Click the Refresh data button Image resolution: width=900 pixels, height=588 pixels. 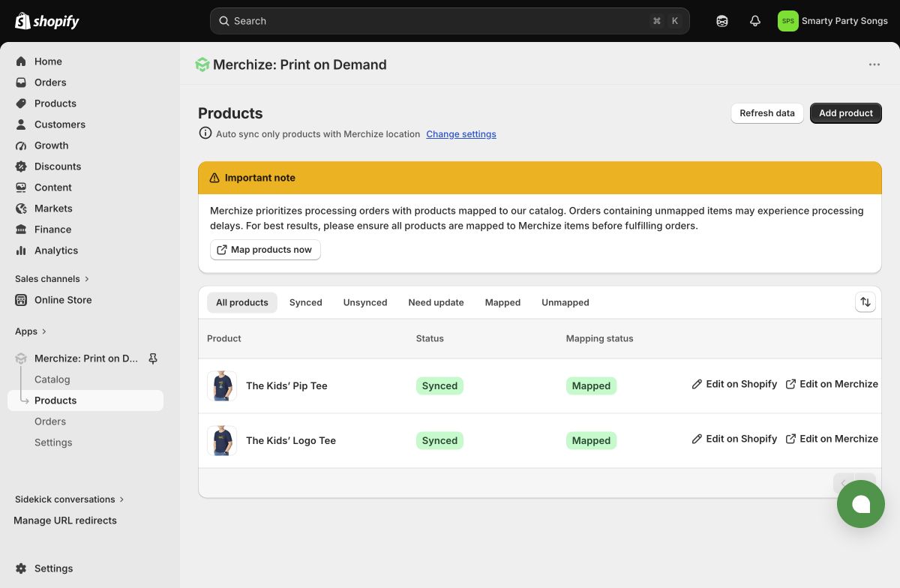click(x=767, y=113)
